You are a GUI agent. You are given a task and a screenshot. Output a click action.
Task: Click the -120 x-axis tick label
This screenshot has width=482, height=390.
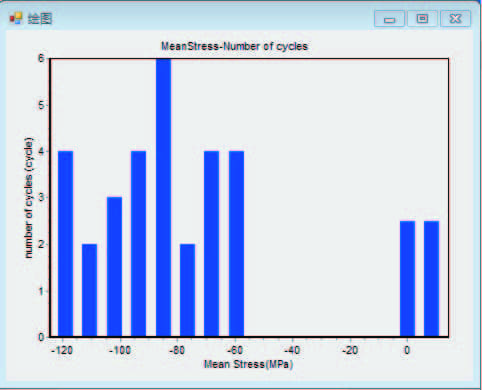point(62,350)
